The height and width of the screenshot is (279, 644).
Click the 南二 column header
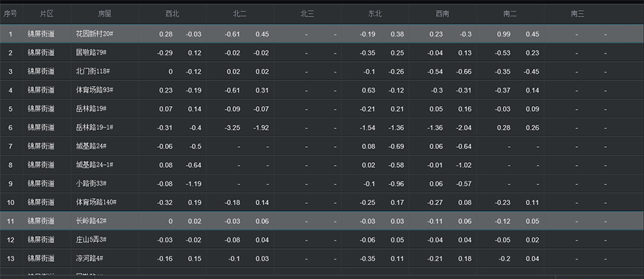coord(510,14)
